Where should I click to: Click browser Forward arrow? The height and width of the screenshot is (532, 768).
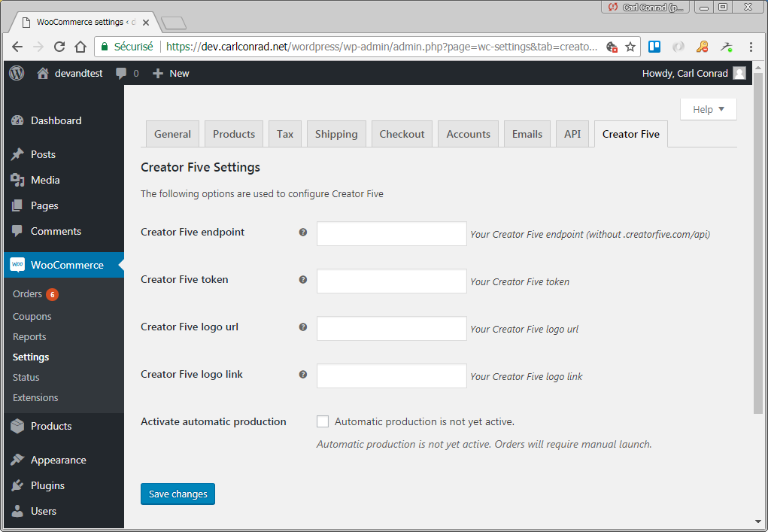click(x=38, y=47)
